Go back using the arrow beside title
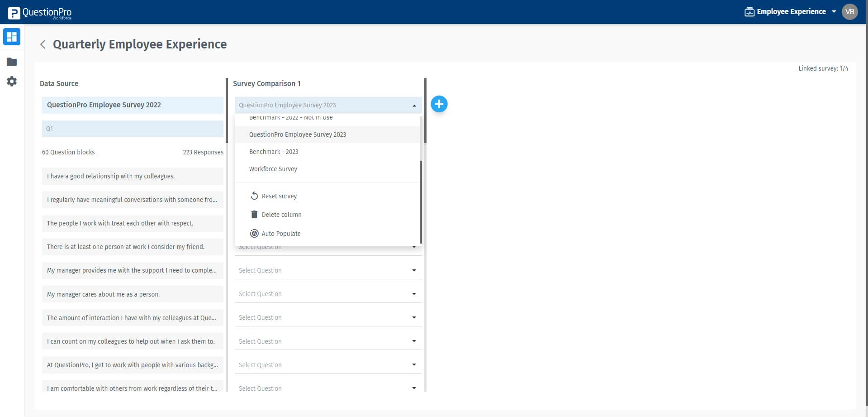Screen dimensions: 868x417 point(43,44)
